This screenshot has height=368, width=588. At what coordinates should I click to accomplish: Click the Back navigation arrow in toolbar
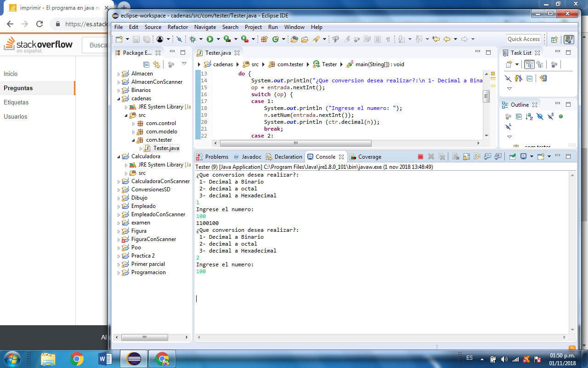point(447,39)
